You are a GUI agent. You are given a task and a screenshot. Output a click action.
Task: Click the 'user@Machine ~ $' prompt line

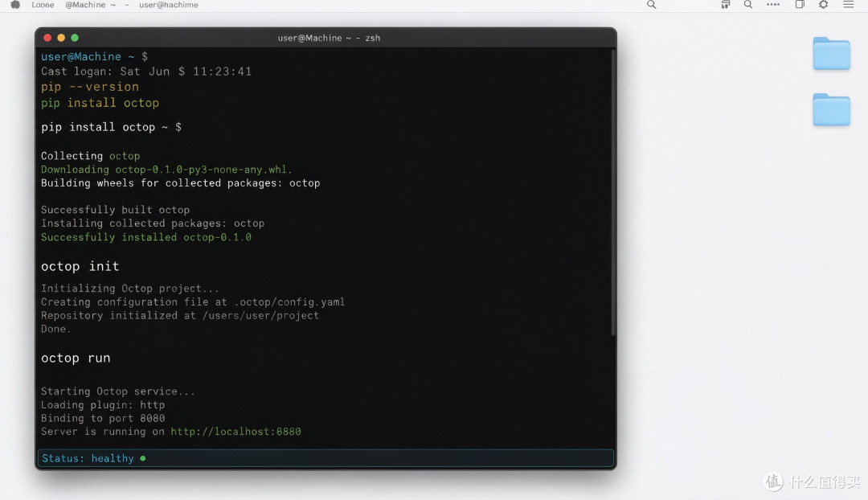click(94, 56)
